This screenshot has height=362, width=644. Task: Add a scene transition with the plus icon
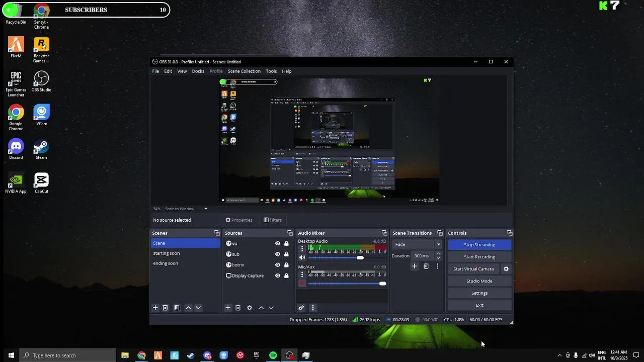[415, 266]
